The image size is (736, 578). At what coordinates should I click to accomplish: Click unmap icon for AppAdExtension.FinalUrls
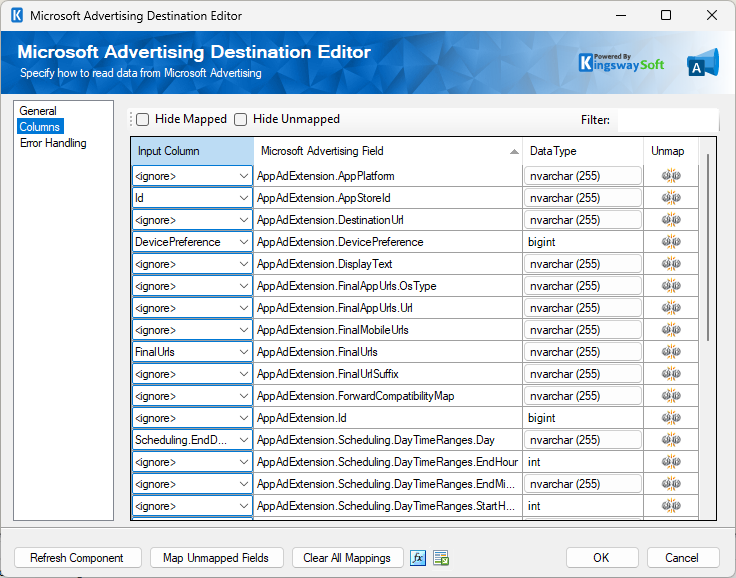point(670,352)
